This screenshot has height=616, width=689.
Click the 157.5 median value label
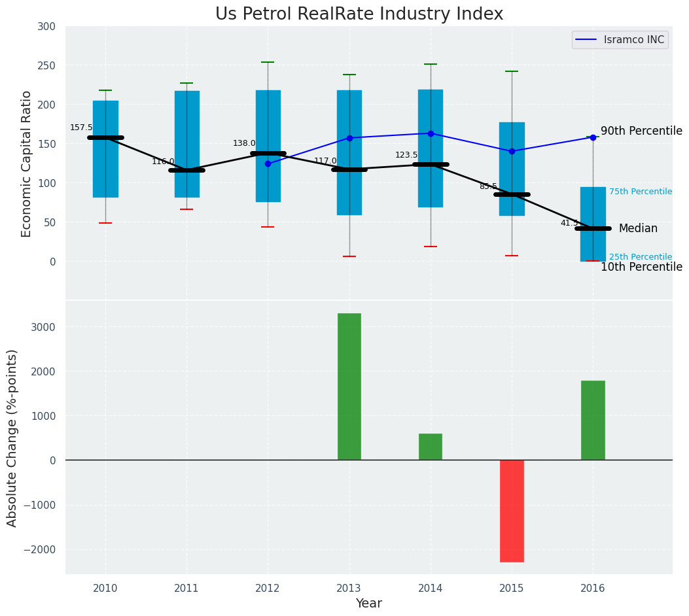coord(81,128)
